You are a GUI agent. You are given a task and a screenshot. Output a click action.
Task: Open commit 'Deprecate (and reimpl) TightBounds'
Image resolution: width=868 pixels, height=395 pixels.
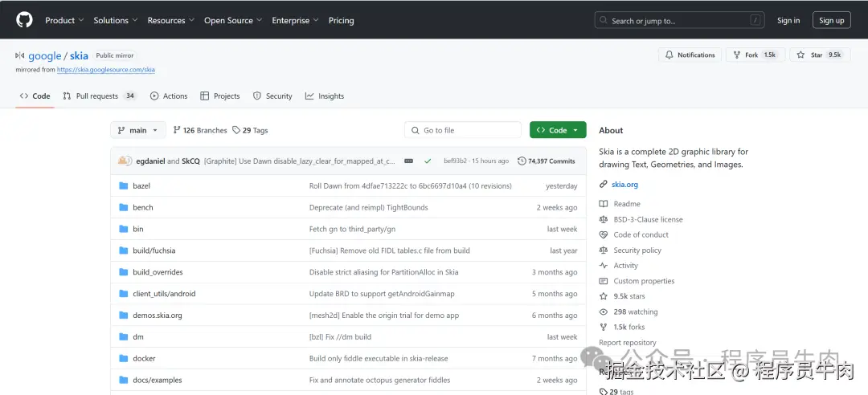368,207
